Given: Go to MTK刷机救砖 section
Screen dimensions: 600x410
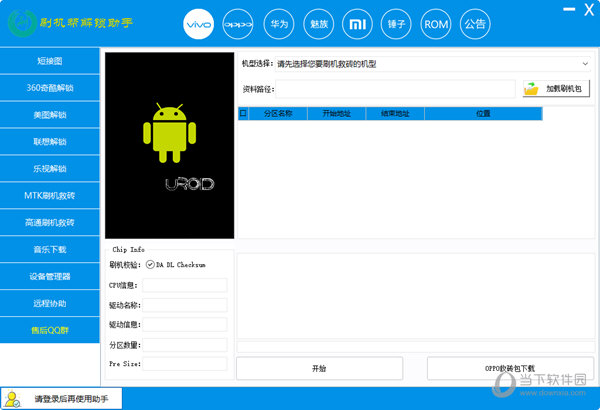Looking at the screenshot, I should (x=50, y=196).
